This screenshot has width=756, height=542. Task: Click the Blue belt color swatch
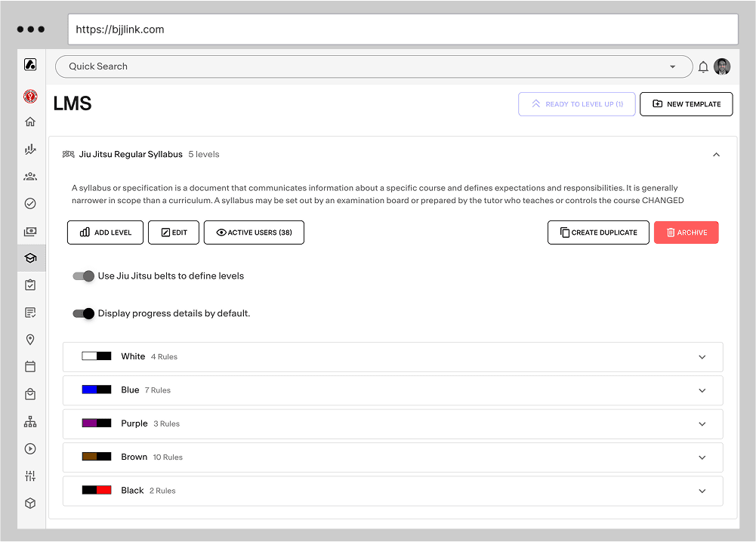[96, 390]
